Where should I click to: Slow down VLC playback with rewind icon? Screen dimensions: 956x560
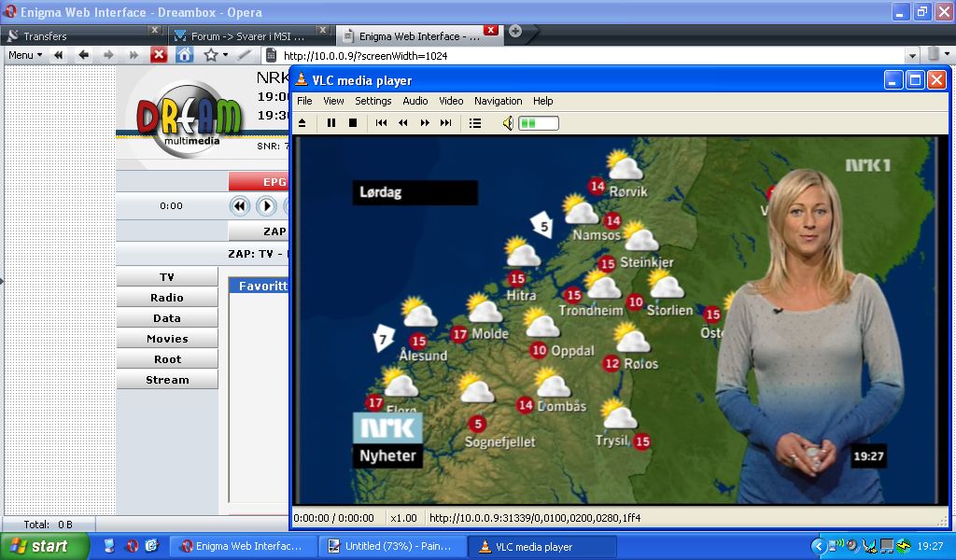403,123
